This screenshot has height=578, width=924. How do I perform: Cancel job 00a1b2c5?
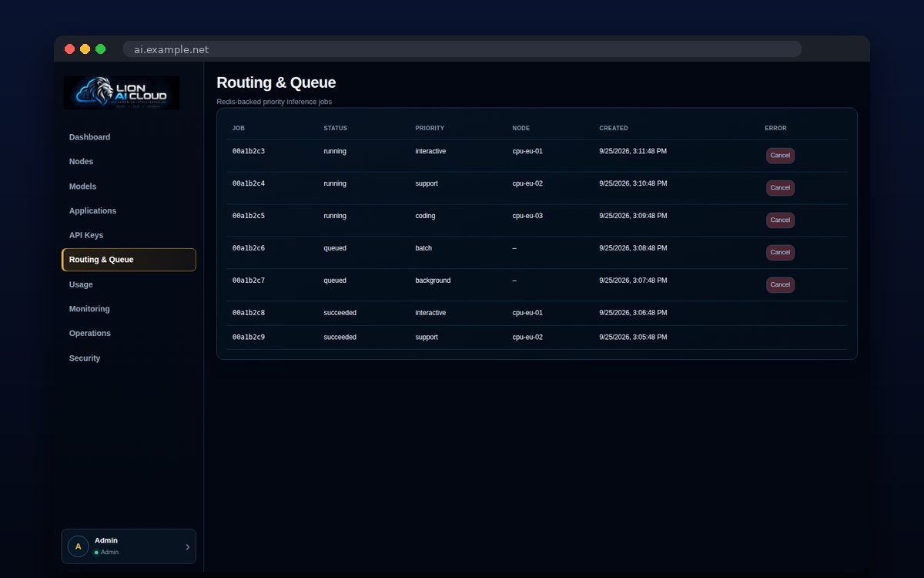(x=780, y=220)
